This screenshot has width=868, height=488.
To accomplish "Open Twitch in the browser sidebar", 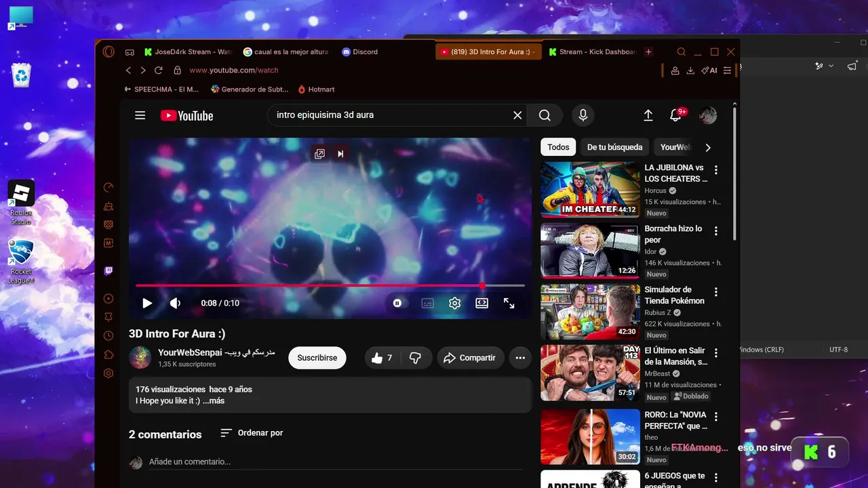I will [x=108, y=271].
